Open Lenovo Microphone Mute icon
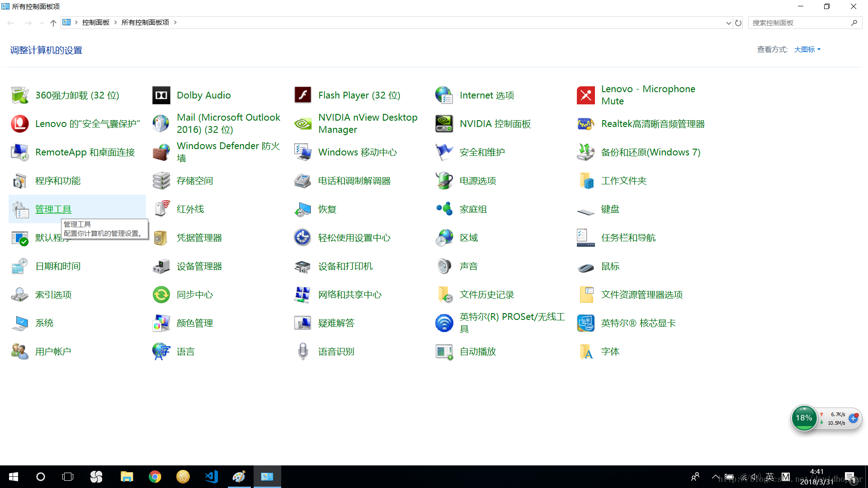Image resolution: width=868 pixels, height=488 pixels. (x=586, y=95)
